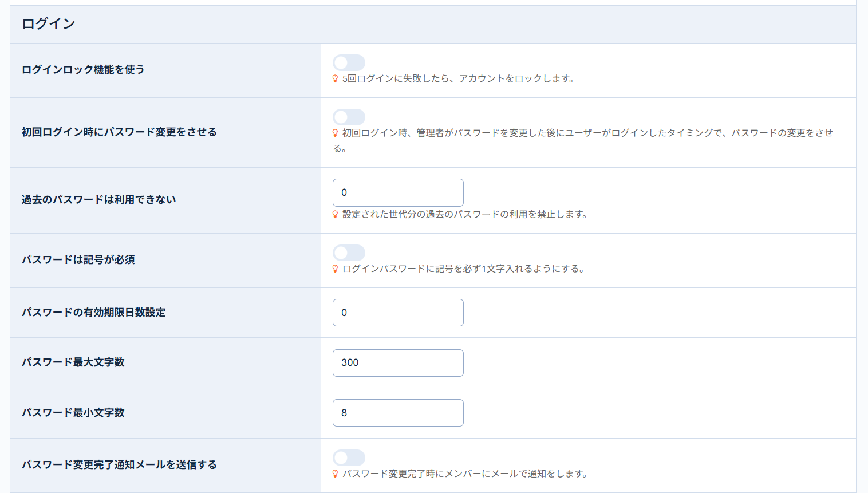Click the 初回ログイン時にパスワード変更をさせる label
This screenshot has width=868, height=493.
pyautogui.click(x=119, y=132)
